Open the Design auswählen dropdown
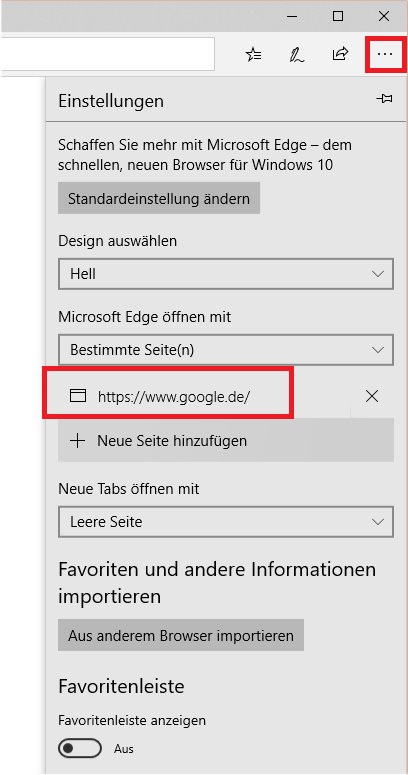 (x=226, y=274)
